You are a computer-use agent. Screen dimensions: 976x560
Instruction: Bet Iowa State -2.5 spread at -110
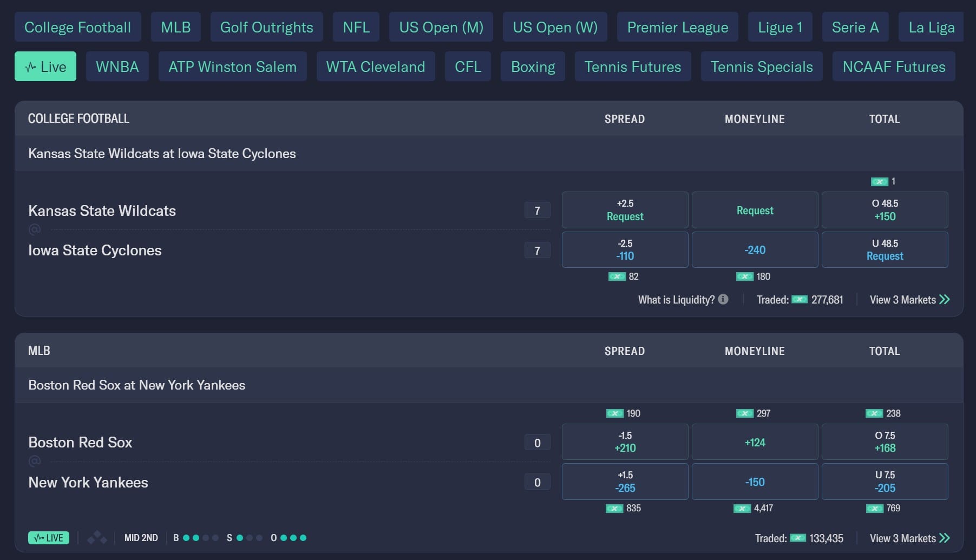(625, 250)
